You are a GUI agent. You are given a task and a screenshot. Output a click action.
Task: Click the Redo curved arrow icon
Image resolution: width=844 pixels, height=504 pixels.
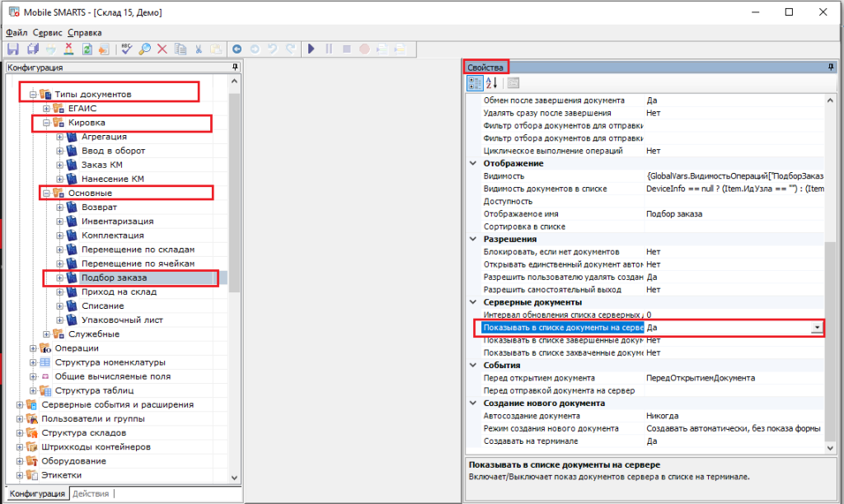291,49
